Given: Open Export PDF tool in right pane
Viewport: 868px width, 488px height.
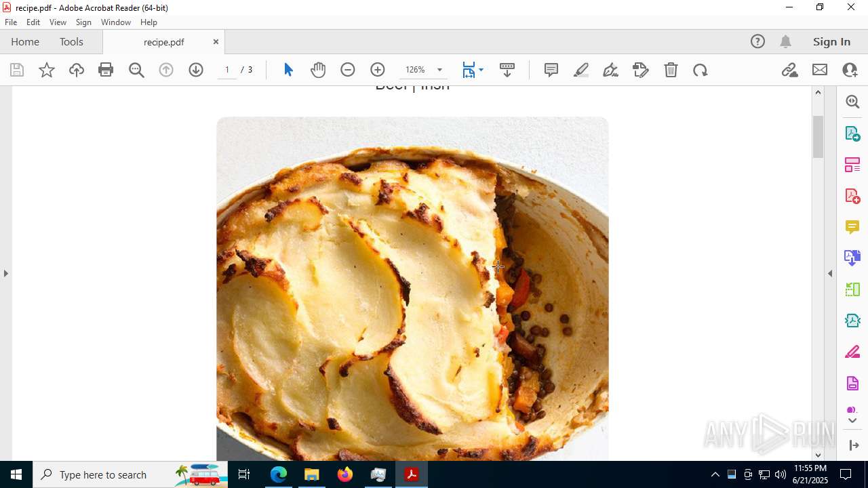Looking at the screenshot, I should pos(852,133).
